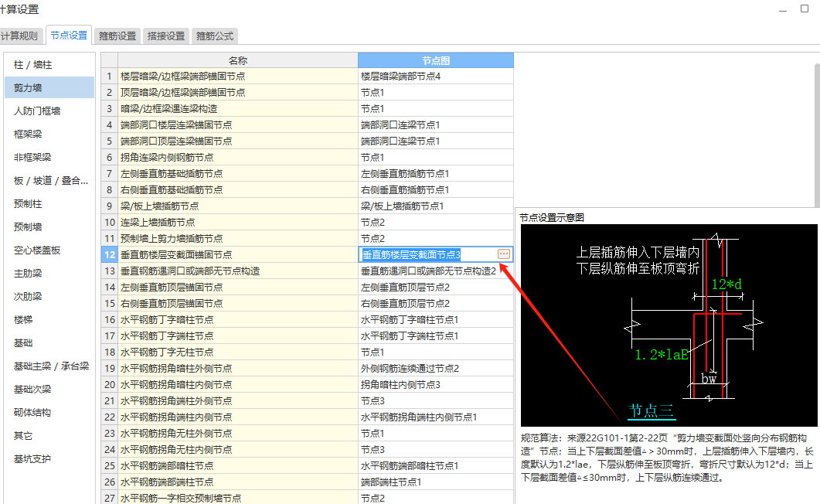Click cell 拐角暗柱内侧节点3
Screen dimensions: 820x504
point(436,384)
